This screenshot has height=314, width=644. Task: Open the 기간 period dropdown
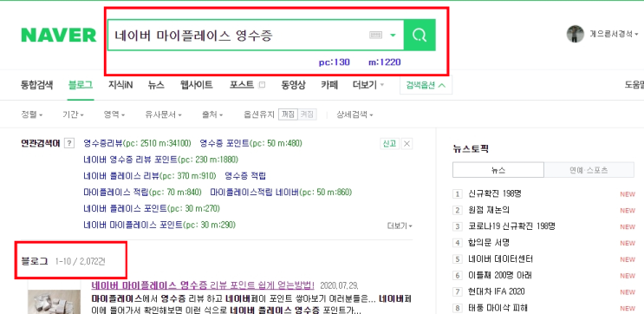pos(73,114)
